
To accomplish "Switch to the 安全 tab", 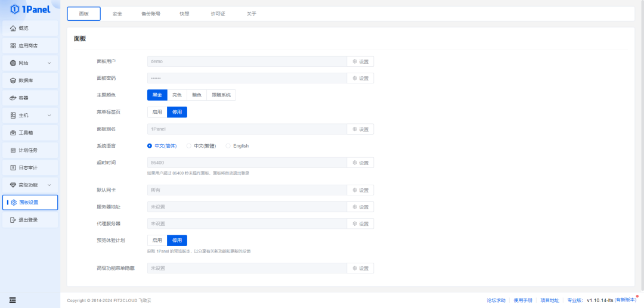I will pos(117,14).
